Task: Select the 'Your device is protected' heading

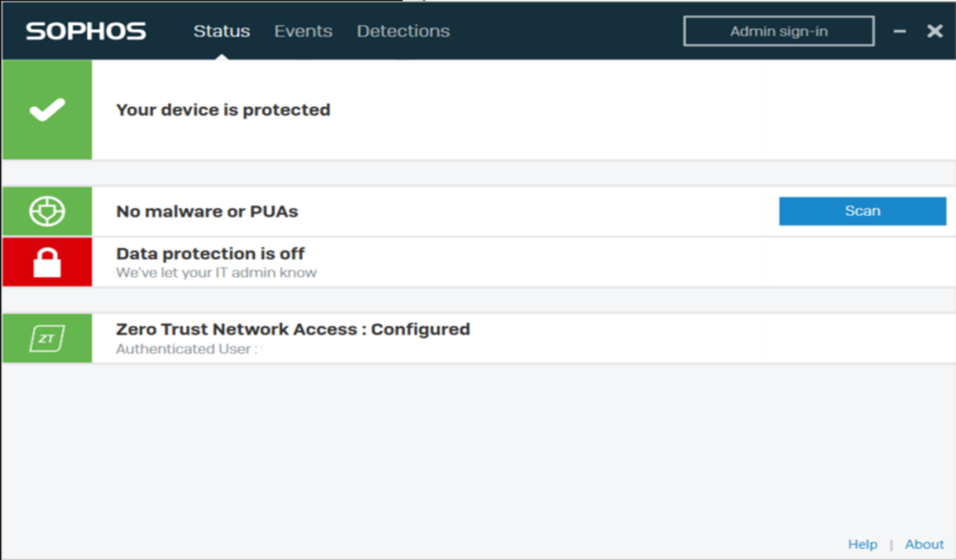Action: click(x=223, y=110)
